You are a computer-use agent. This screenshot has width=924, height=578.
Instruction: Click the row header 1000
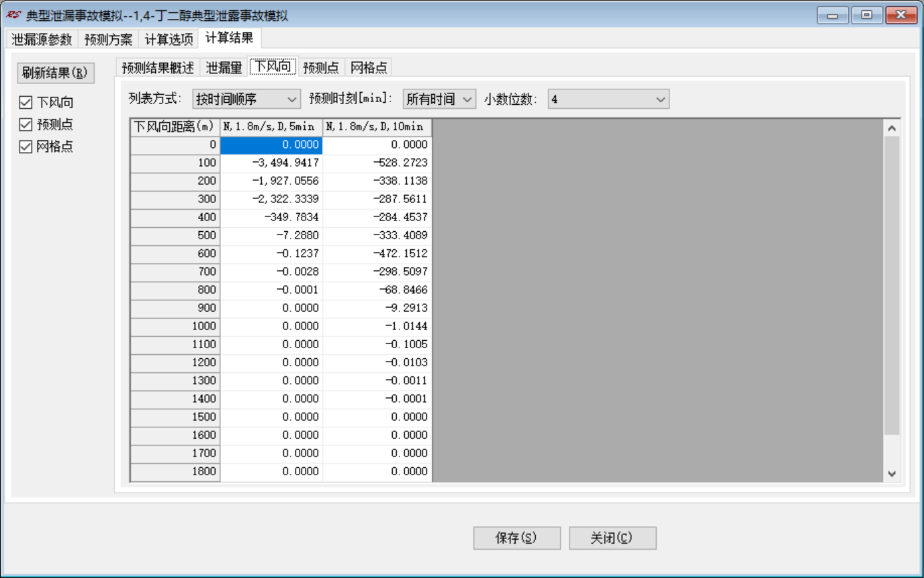(175, 327)
